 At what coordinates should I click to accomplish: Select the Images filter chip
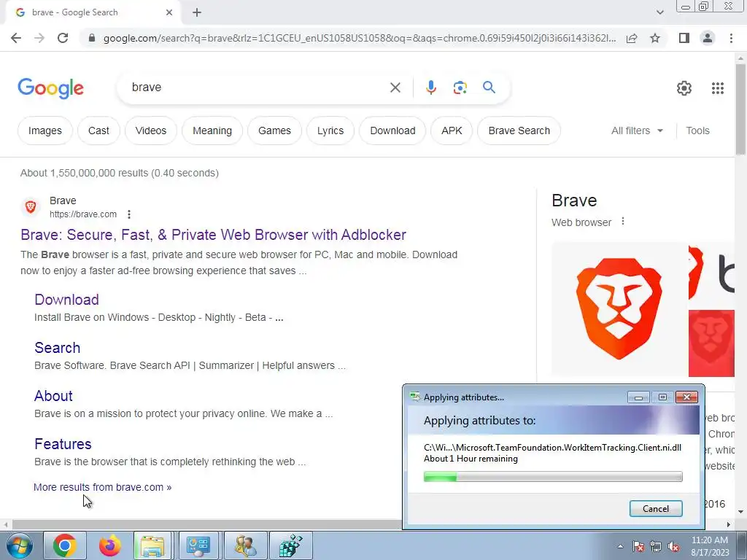coord(44,131)
